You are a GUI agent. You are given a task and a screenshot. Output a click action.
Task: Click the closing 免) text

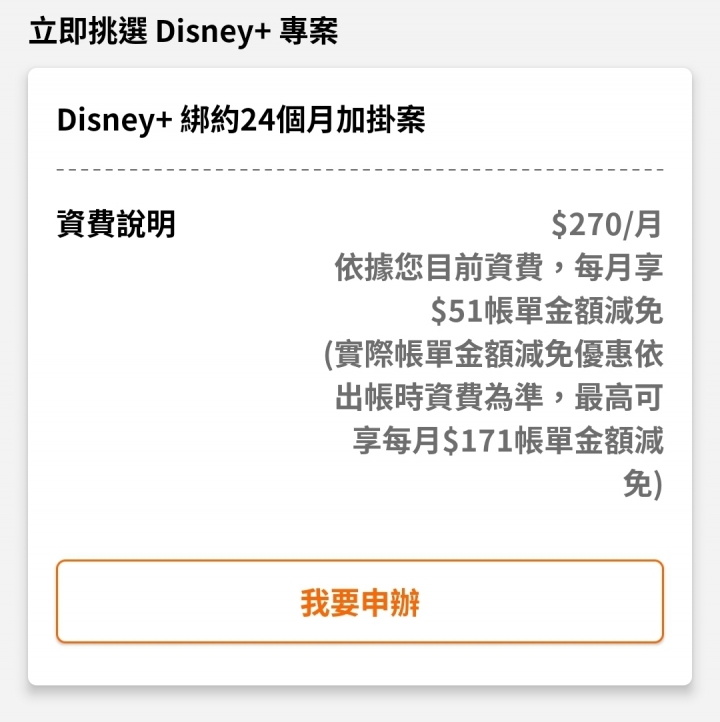(641, 484)
